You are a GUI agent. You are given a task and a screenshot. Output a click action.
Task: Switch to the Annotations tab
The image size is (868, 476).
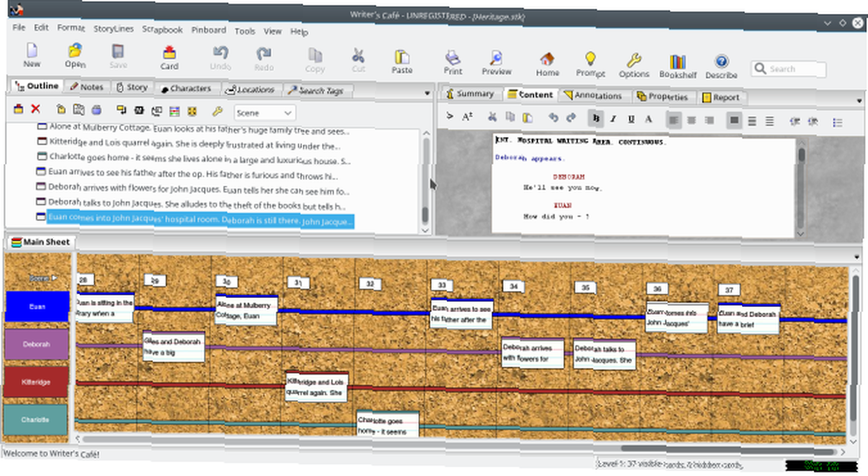pyautogui.click(x=592, y=96)
